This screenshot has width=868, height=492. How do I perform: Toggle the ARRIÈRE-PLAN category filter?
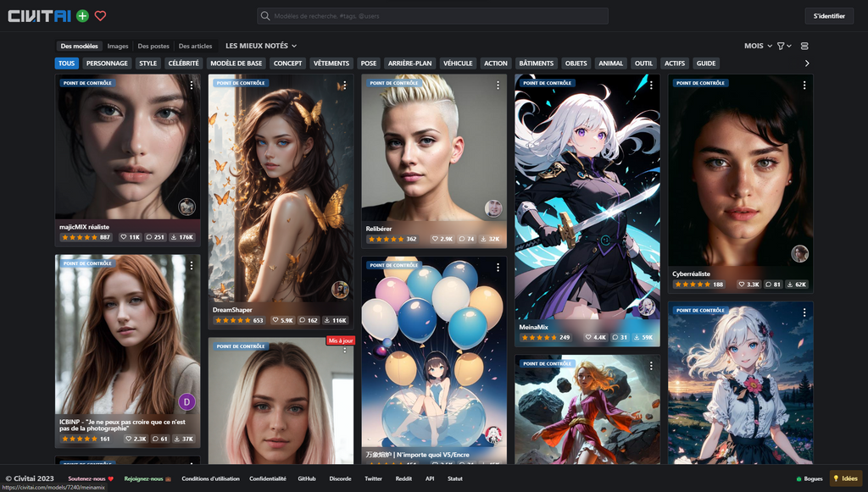coord(409,64)
